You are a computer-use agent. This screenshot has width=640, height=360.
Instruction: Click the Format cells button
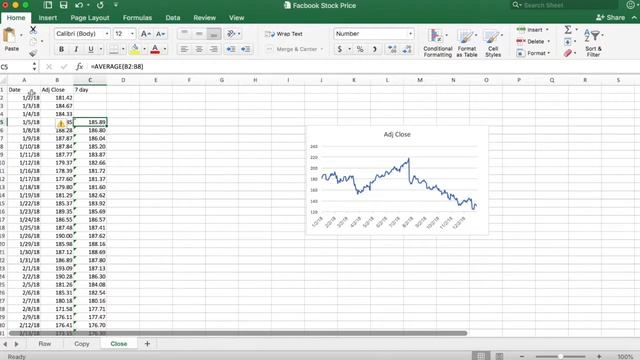point(533,53)
